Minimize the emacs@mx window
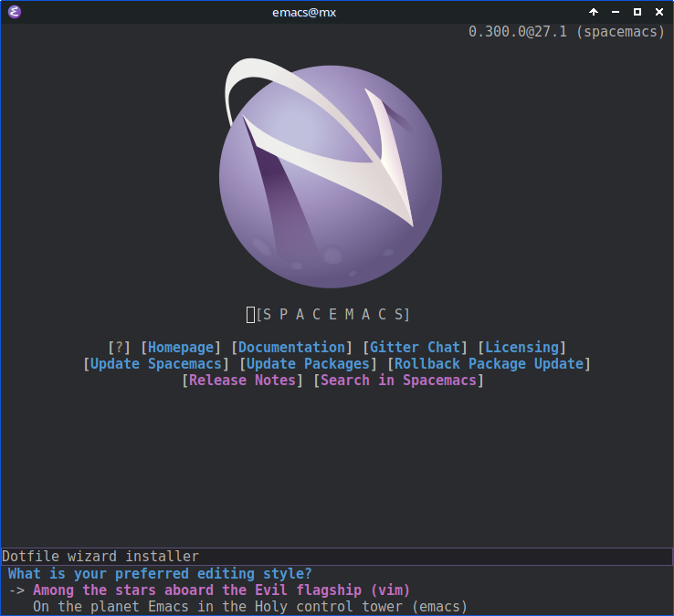 [616, 12]
